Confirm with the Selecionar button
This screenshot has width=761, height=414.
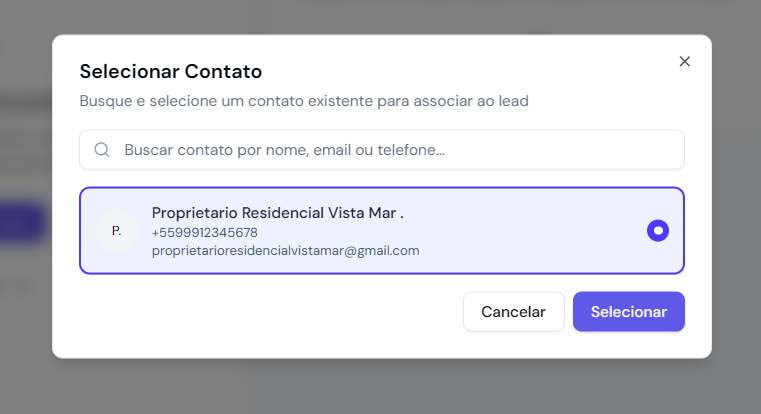(x=628, y=312)
